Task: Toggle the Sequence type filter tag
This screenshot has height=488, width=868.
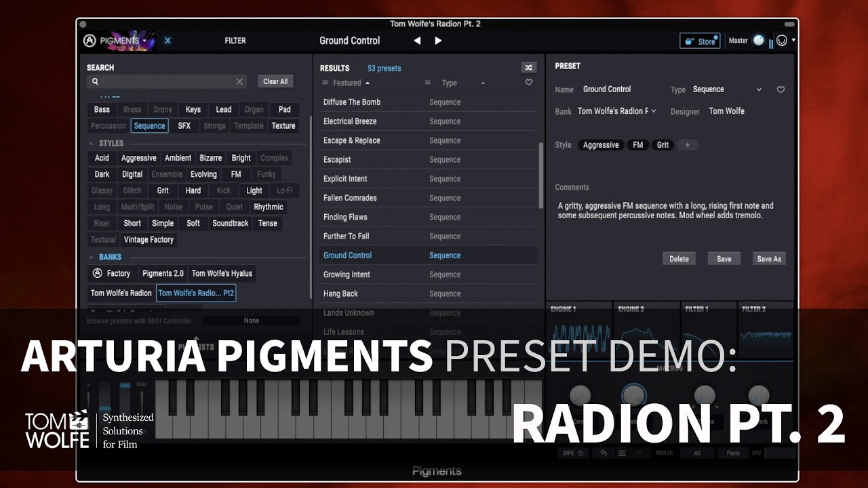Action: pos(149,126)
